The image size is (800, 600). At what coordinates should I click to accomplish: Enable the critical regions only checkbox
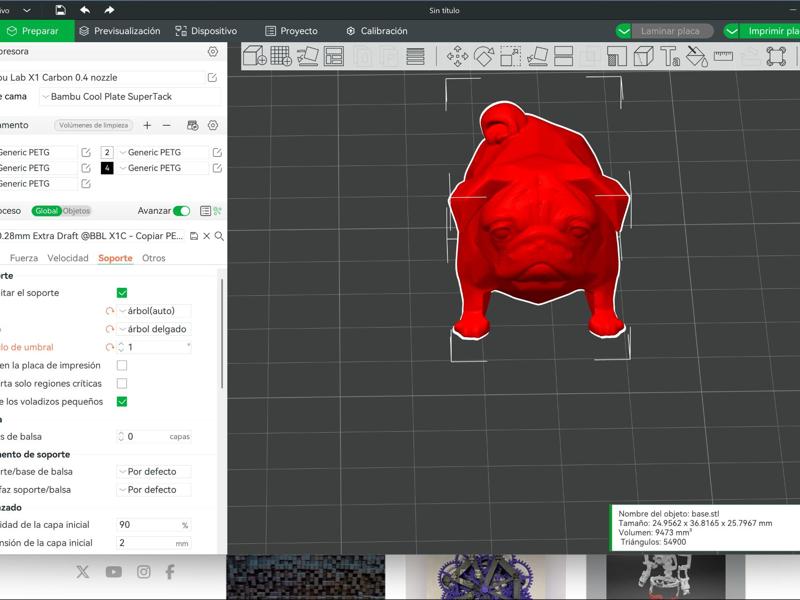click(x=122, y=383)
